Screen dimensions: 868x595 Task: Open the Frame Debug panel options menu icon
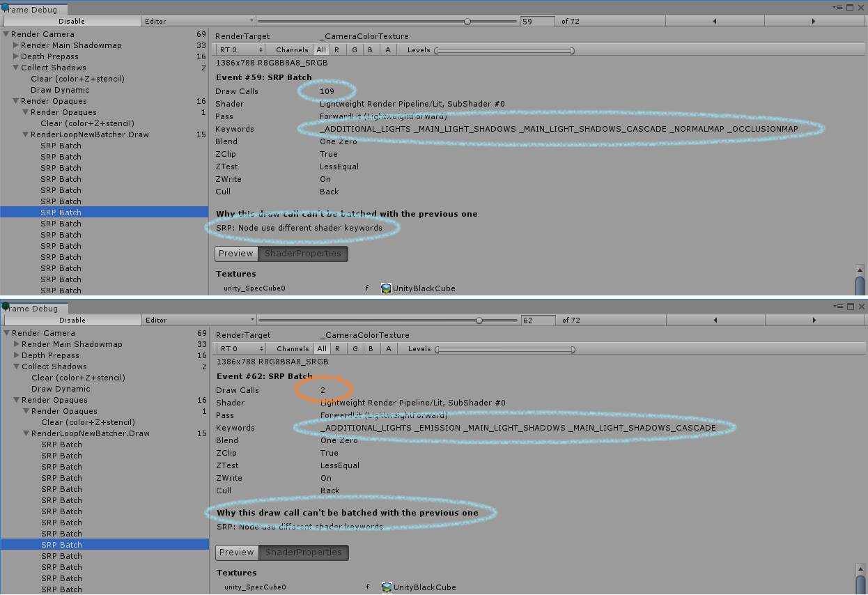coord(837,7)
